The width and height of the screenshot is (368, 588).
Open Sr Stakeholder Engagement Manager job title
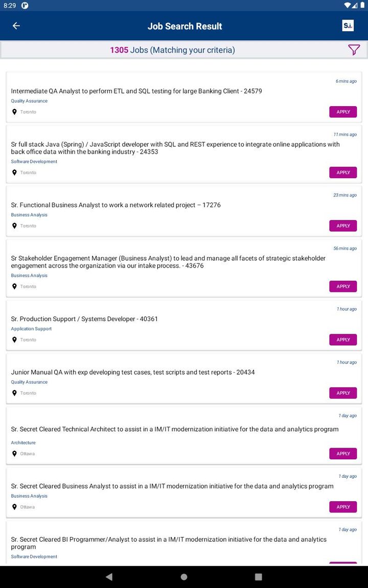(x=168, y=262)
